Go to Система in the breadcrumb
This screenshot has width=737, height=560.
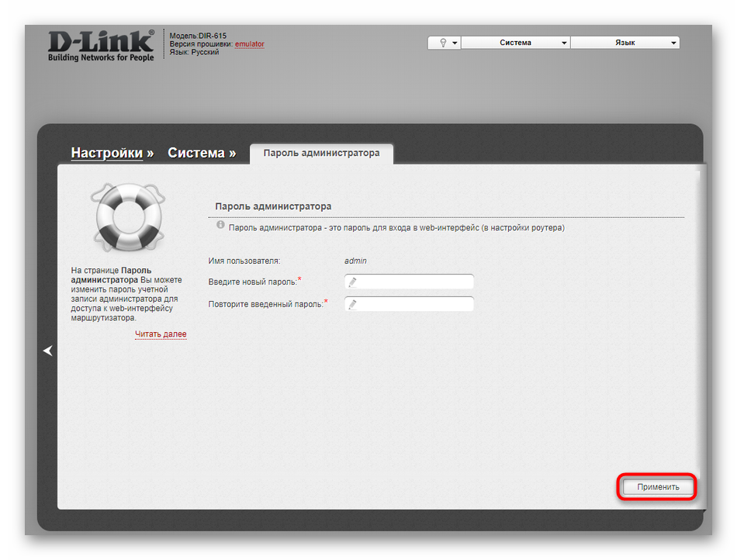point(196,153)
